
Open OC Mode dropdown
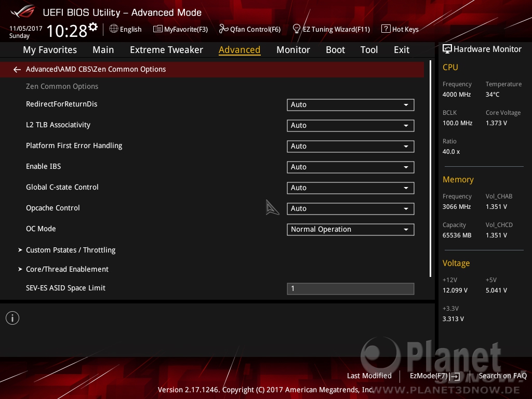pyautogui.click(x=351, y=229)
